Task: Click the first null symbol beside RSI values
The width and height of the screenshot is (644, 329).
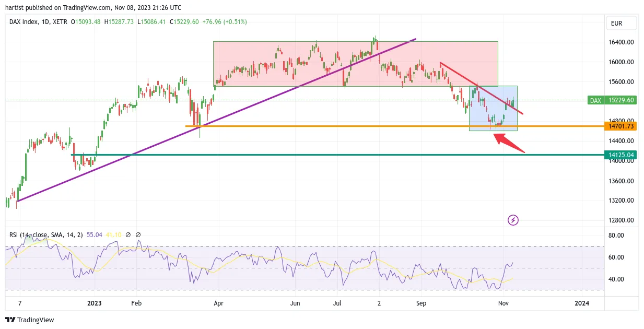Action: tap(128, 235)
